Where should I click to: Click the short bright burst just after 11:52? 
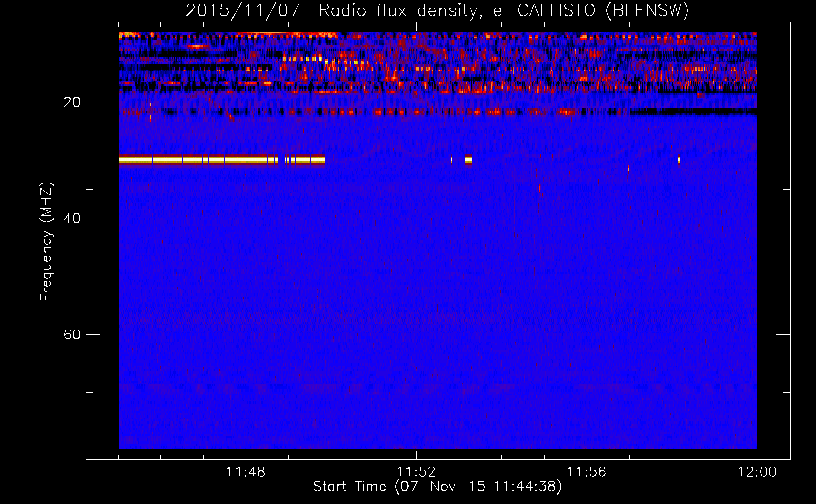(x=468, y=160)
